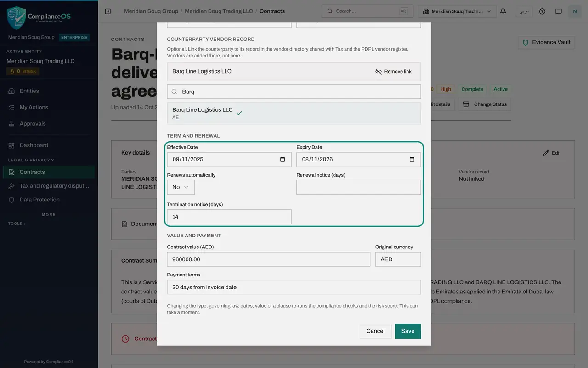Expand the Legal & Privacy section
The image size is (588, 368).
pos(31,160)
